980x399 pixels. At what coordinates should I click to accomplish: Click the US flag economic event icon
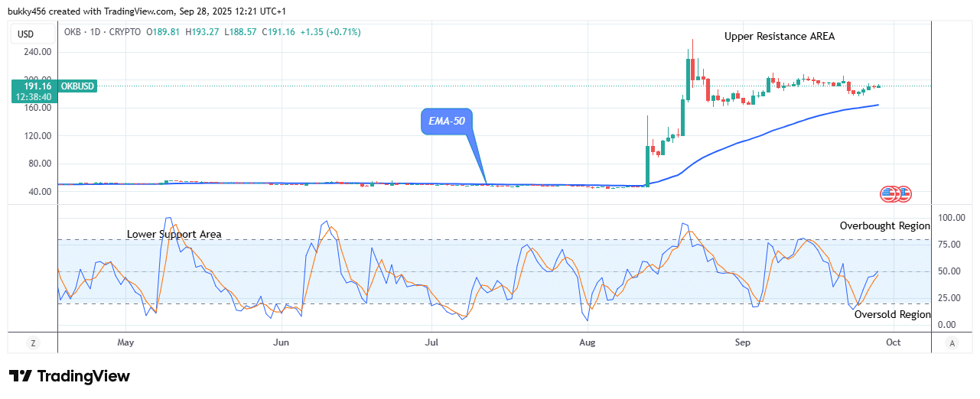pyautogui.click(x=890, y=193)
